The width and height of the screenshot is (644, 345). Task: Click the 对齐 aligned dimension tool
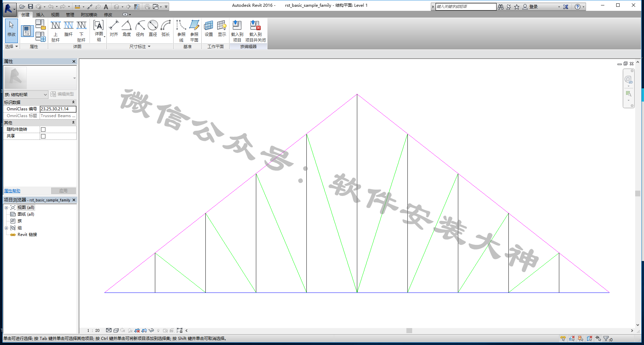pyautogui.click(x=114, y=28)
